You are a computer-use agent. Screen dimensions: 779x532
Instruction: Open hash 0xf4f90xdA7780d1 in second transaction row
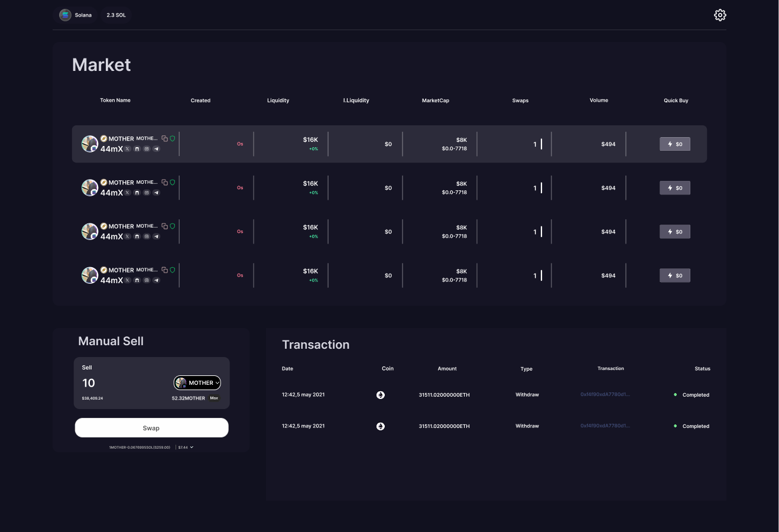605,426
